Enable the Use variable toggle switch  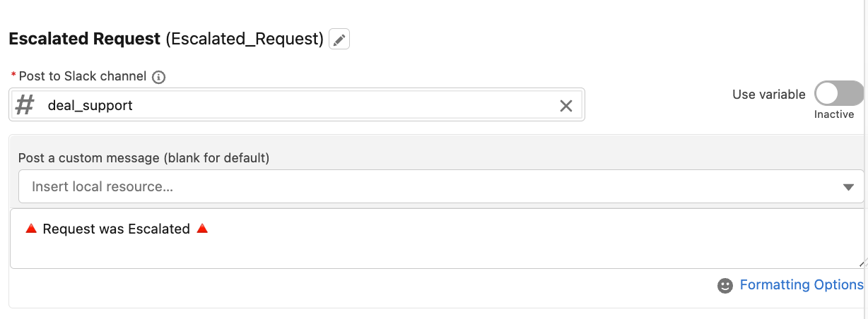839,93
